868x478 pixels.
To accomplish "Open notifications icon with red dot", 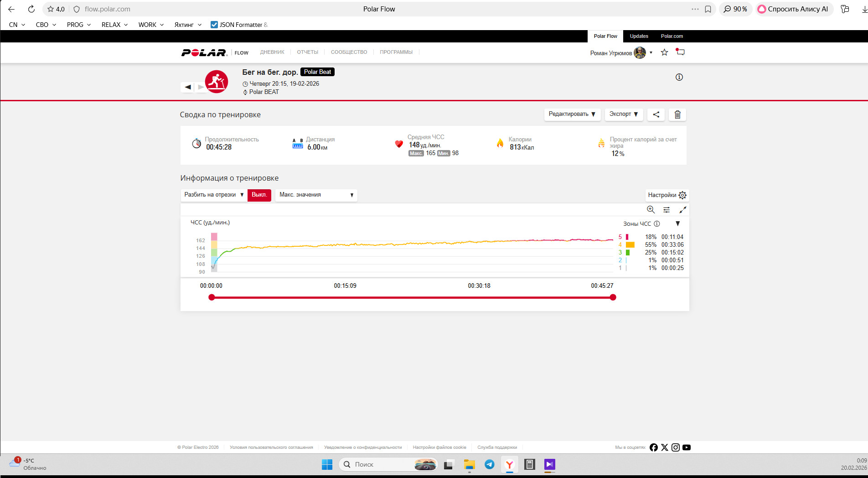I will point(680,52).
